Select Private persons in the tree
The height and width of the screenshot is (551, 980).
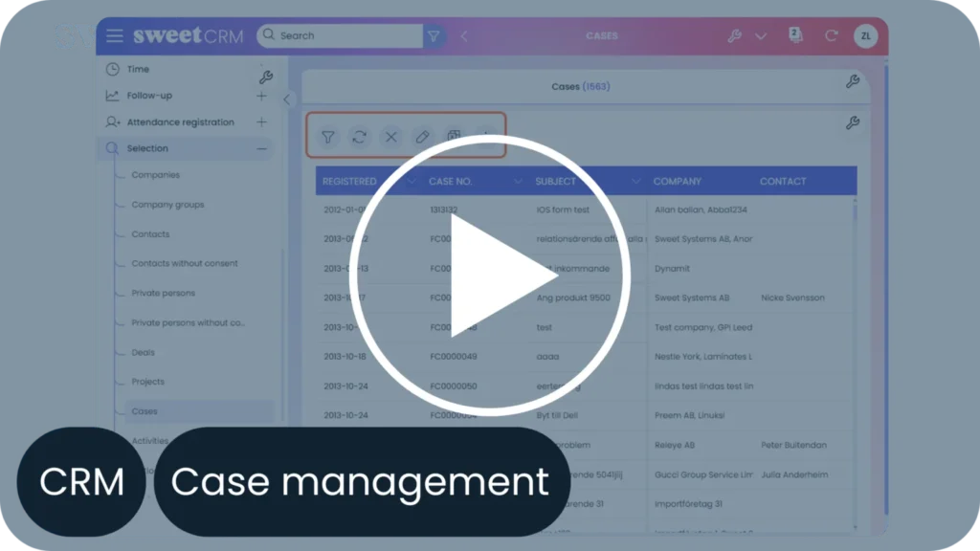[163, 293]
